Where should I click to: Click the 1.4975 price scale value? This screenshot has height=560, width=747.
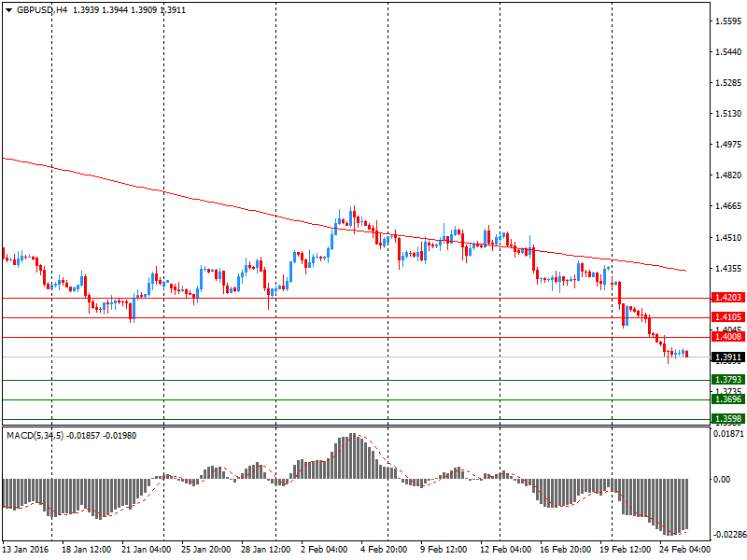[x=728, y=145]
